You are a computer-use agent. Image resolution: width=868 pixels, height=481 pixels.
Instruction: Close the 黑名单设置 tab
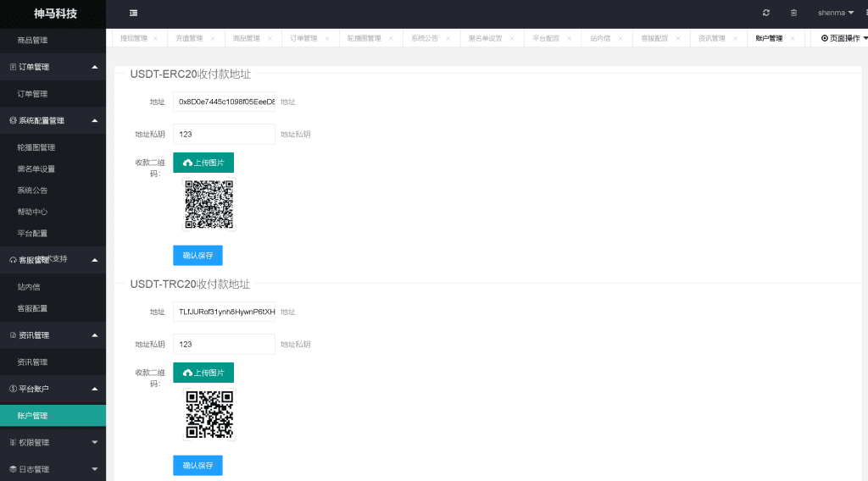(512, 38)
